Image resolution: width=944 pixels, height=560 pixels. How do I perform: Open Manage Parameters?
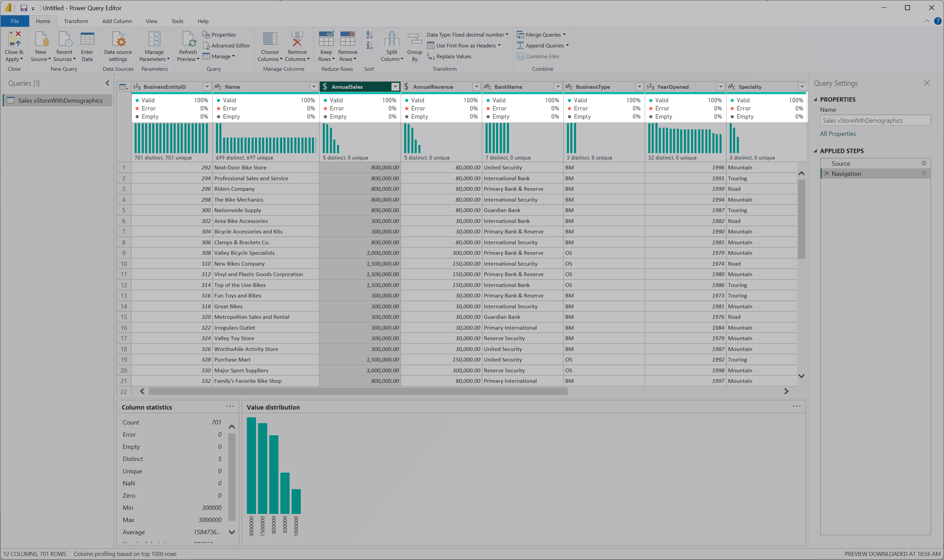(x=154, y=43)
